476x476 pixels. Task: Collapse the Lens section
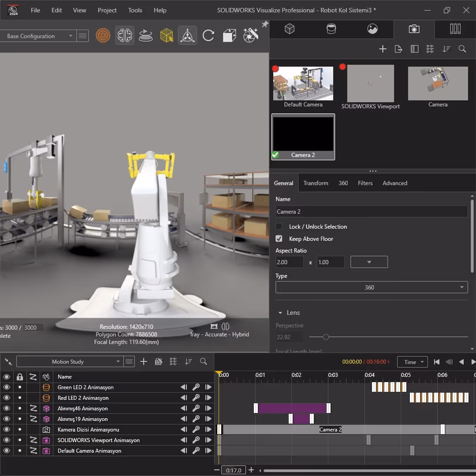click(280, 312)
